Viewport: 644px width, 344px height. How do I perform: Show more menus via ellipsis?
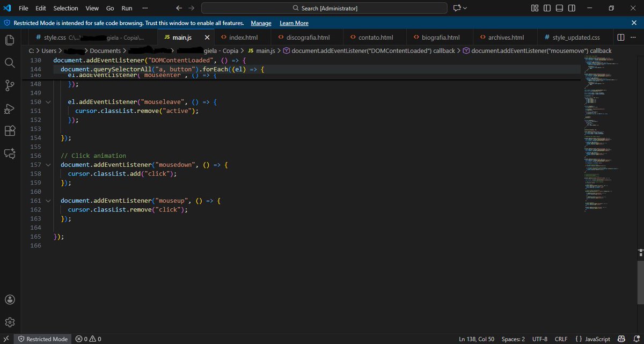(145, 8)
